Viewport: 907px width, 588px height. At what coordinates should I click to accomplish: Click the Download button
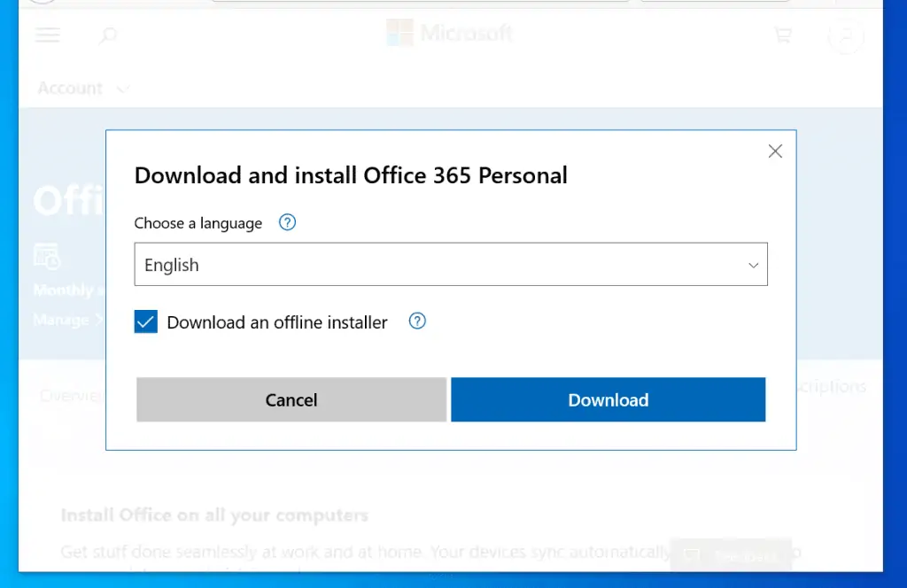[608, 399]
